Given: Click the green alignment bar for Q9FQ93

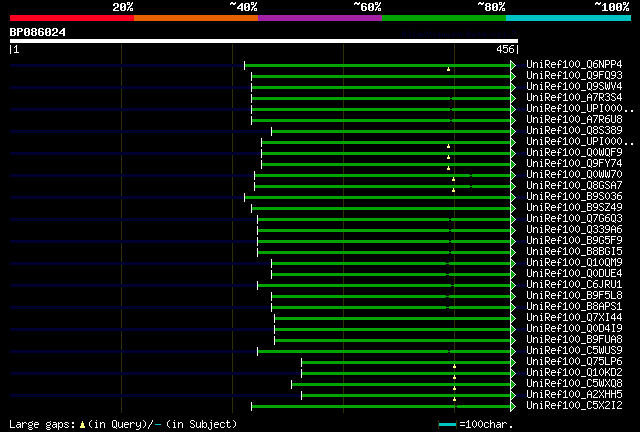Looking at the screenshot, I should click(381, 76).
